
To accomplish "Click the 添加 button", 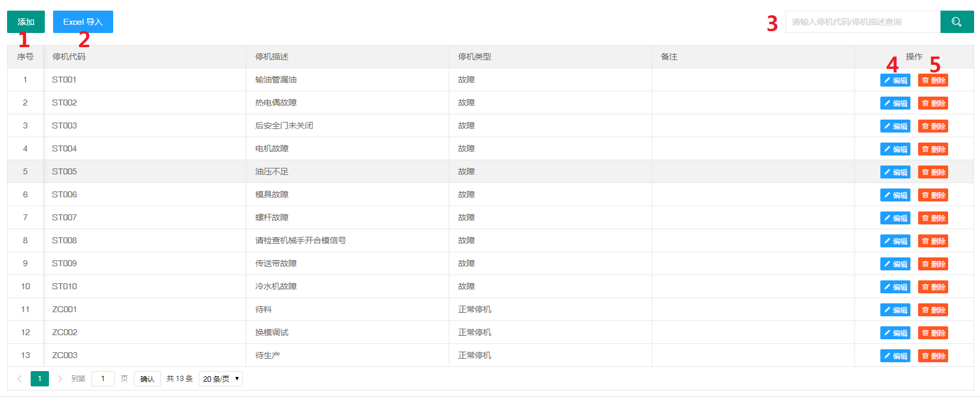I will [x=26, y=22].
